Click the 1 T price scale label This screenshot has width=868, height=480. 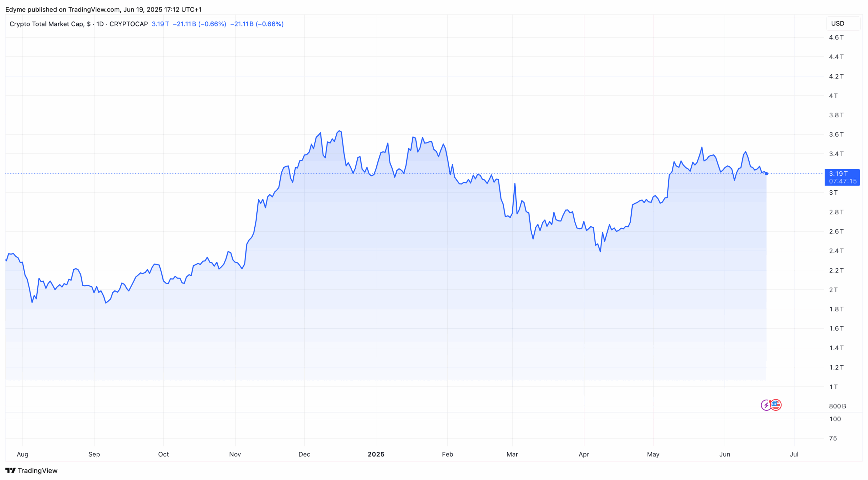[833, 387]
